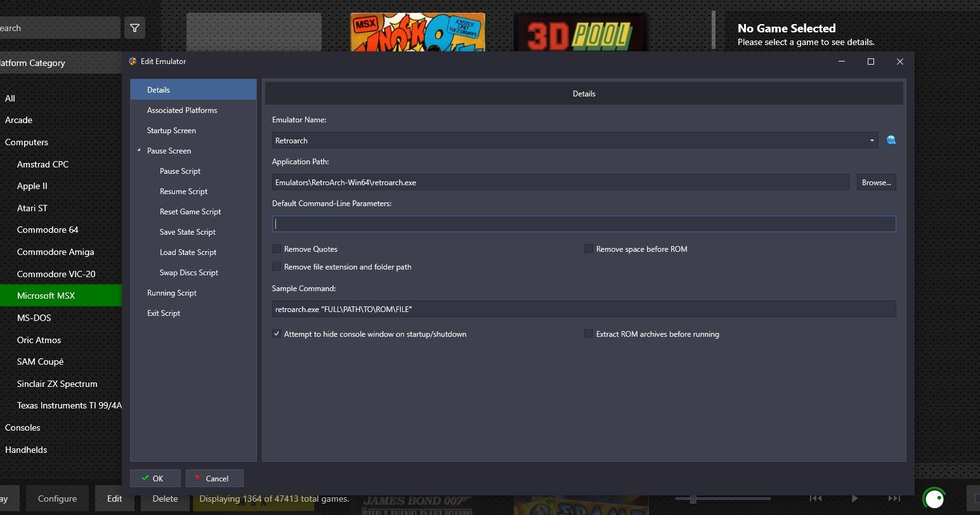980x515 pixels.
Task: Click the Sample Command text field
Action: [584, 309]
